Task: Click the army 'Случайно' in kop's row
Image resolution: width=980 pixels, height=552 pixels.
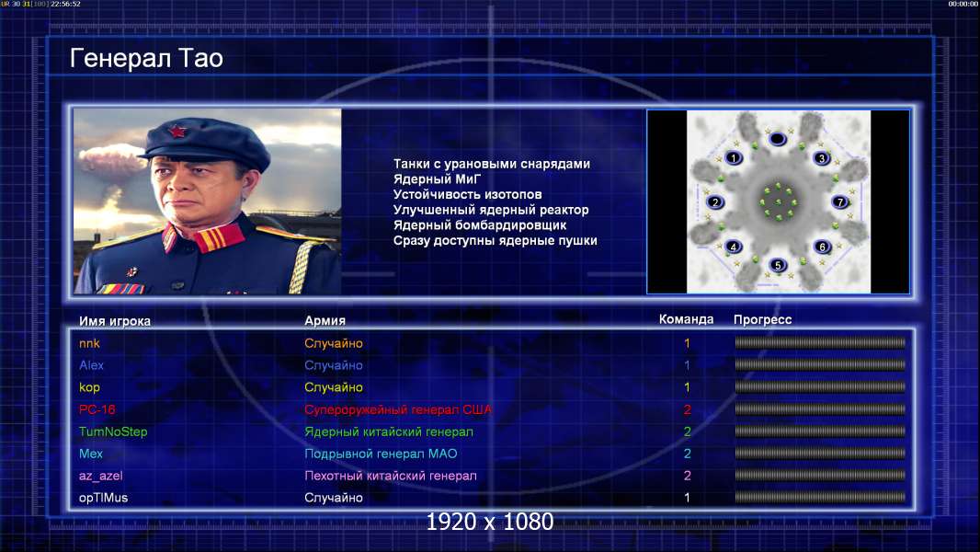Action: [x=334, y=387]
